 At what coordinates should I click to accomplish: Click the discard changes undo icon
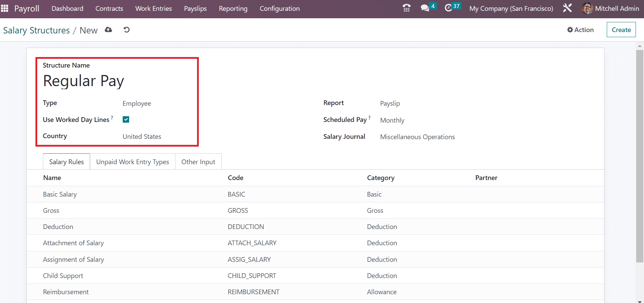[x=126, y=30]
